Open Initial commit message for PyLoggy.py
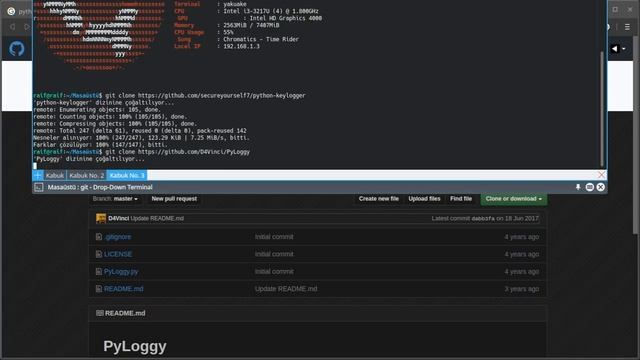Screen dimensions: 640x360 (x=274, y=271)
